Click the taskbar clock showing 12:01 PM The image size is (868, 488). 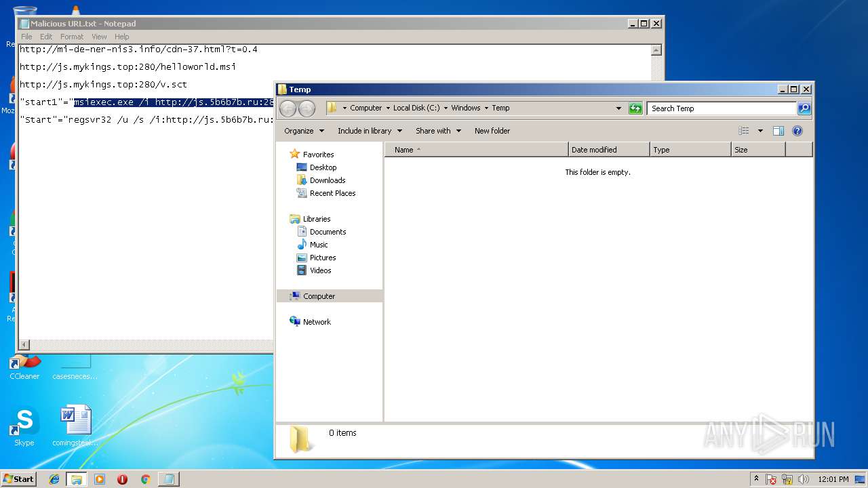point(833,479)
